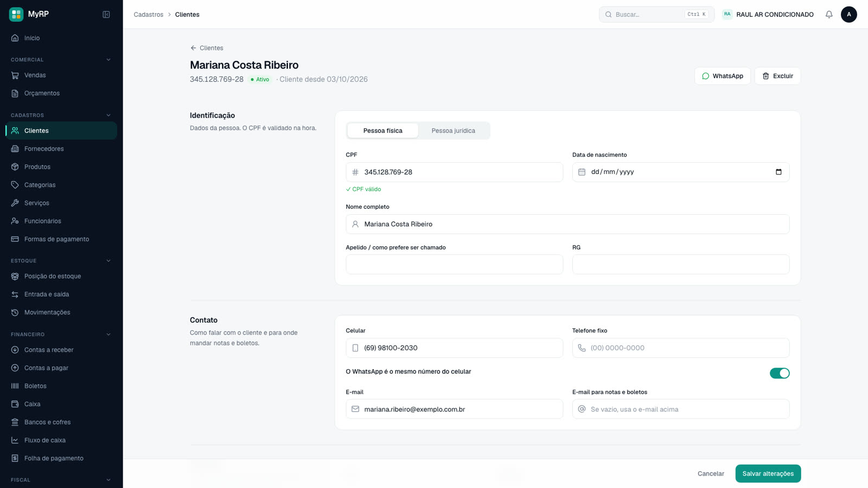Open Orçamentos in sidebar

(61, 93)
